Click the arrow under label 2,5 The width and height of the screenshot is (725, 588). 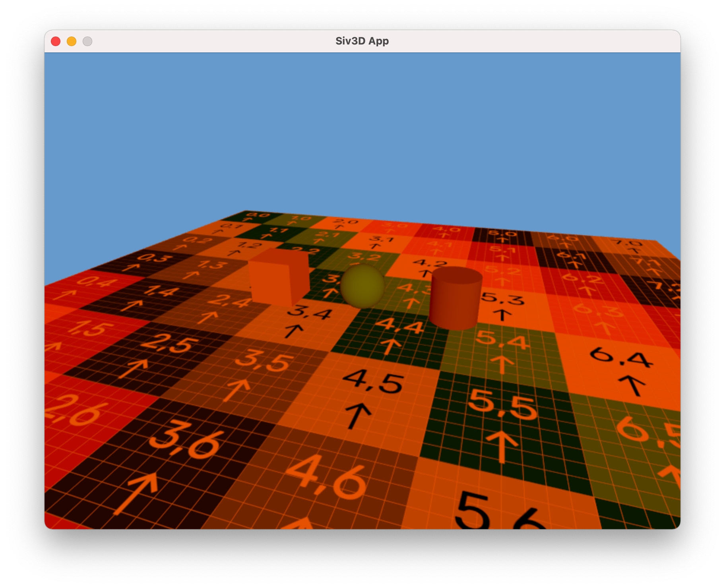coord(133,368)
